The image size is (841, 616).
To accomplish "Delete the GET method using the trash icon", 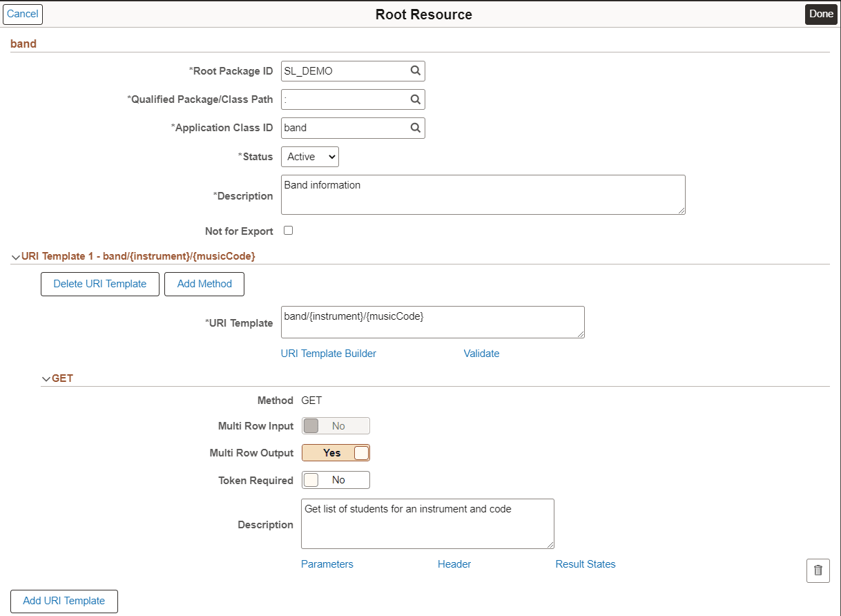I will click(x=818, y=570).
